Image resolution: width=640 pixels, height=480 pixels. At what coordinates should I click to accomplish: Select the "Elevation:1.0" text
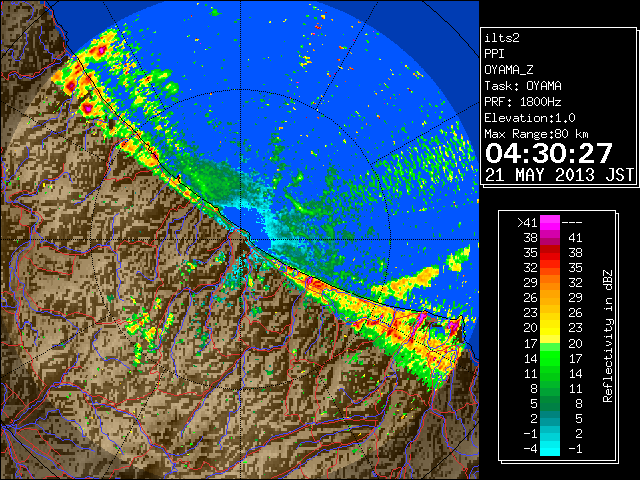530,118
